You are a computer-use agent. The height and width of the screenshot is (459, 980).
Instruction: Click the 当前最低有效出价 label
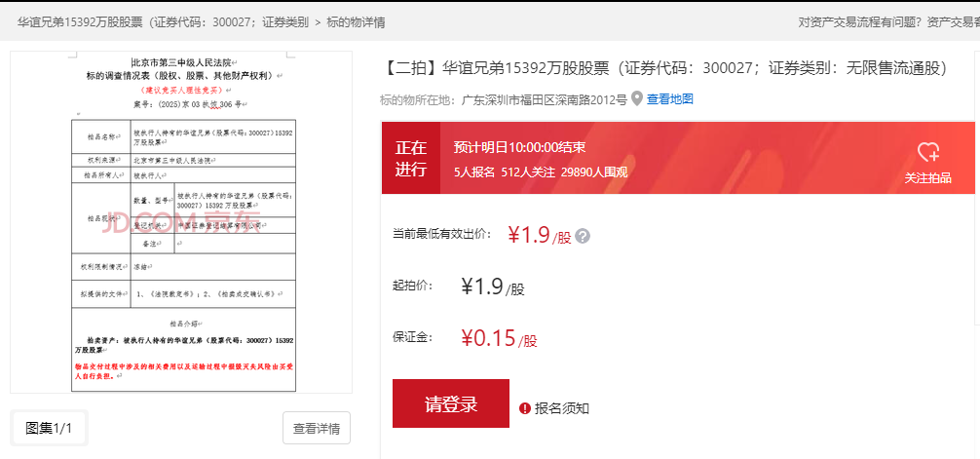pyautogui.click(x=442, y=234)
